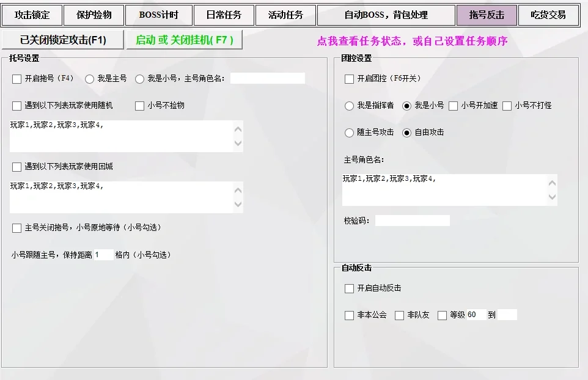Click the up arrow of the 使用随机 list
The width and height of the screenshot is (588, 380).
coord(238,130)
